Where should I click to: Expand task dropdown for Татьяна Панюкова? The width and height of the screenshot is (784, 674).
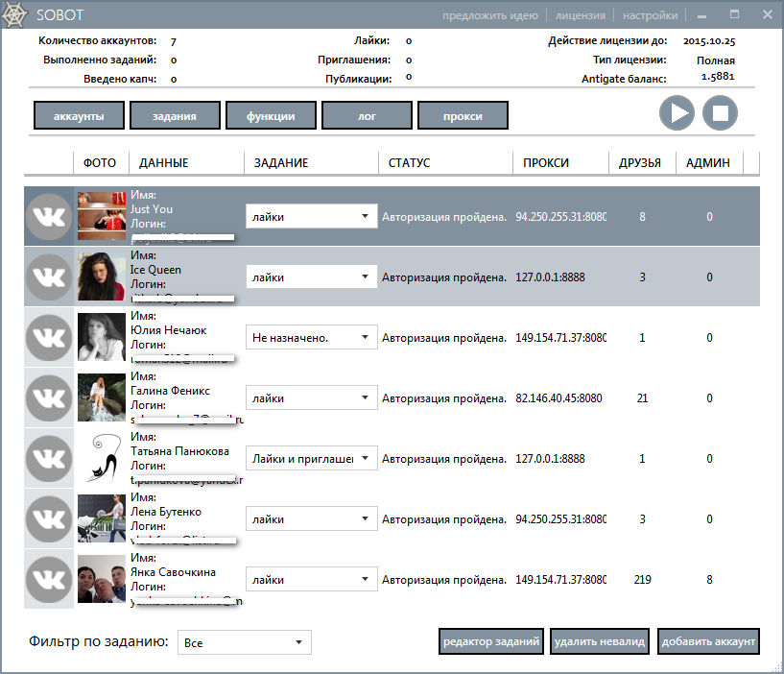click(x=311, y=459)
